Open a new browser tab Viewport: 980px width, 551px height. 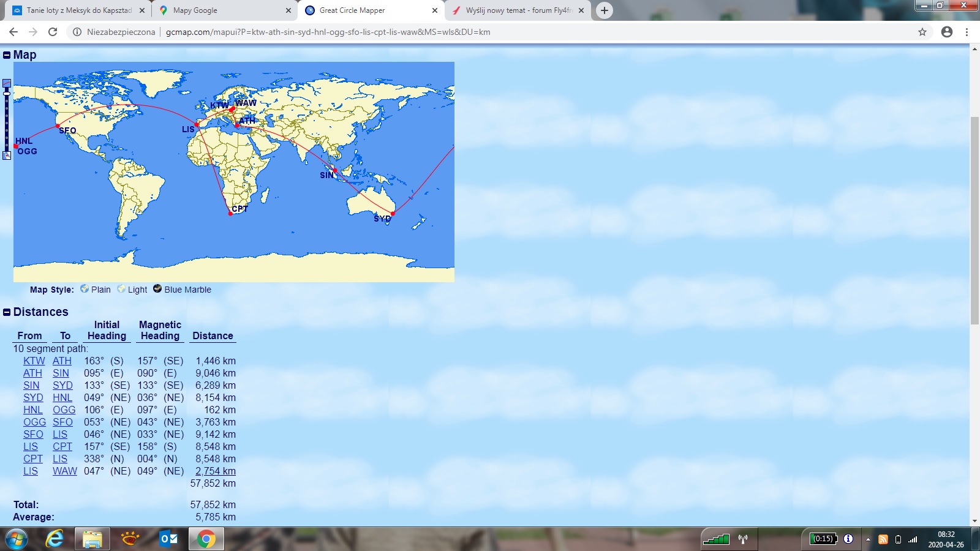pyautogui.click(x=605, y=10)
